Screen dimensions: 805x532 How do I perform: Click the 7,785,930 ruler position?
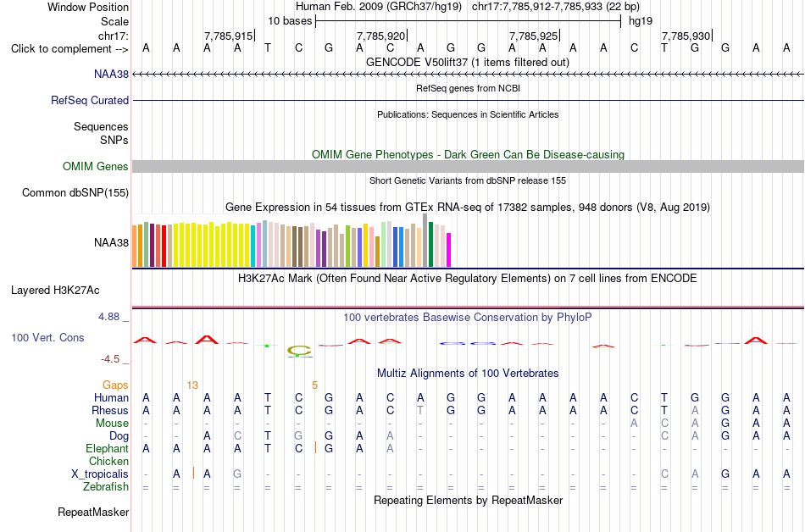coord(686,36)
